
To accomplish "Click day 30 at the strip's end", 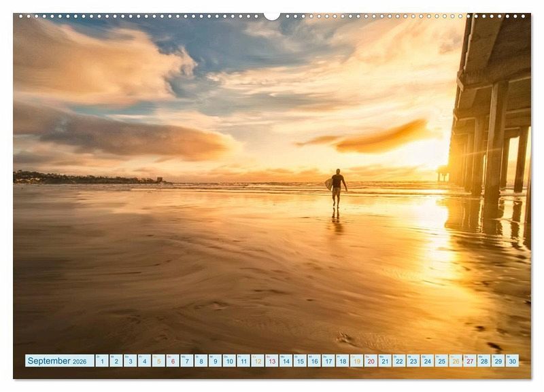I will click(511, 361).
